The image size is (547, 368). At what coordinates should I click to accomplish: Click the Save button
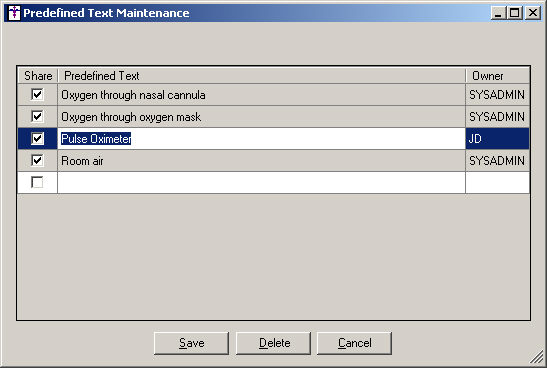click(192, 343)
